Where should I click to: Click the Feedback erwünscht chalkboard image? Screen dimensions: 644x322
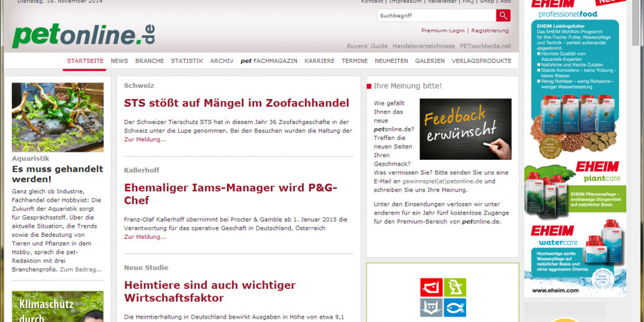pyautogui.click(x=465, y=129)
